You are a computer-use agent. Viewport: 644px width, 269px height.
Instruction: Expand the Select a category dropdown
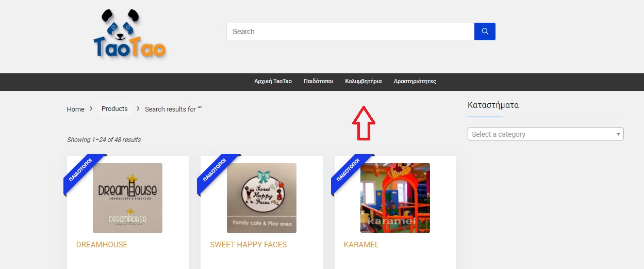(546, 134)
